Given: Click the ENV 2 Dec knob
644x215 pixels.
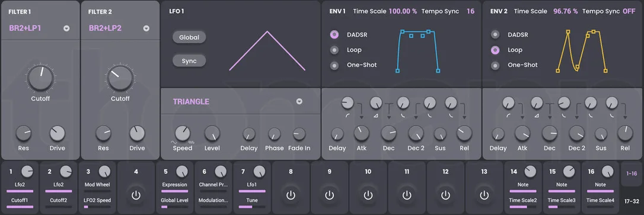Looking at the screenshot, I should 550,133.
